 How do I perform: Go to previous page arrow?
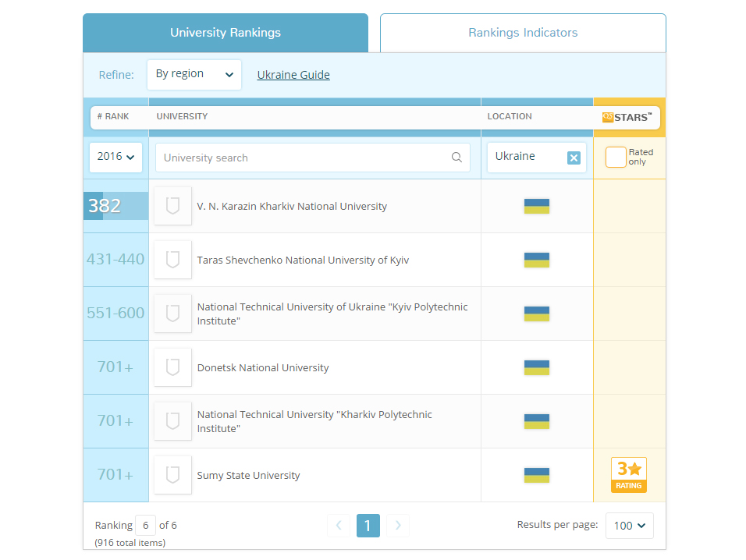(339, 526)
